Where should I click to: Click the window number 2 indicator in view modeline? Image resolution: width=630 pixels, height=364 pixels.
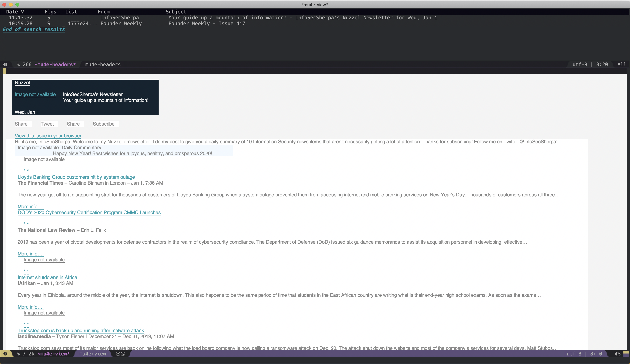point(5,354)
